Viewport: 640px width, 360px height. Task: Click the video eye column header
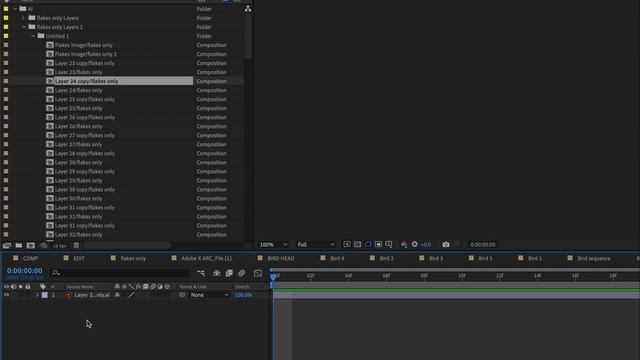click(6, 287)
